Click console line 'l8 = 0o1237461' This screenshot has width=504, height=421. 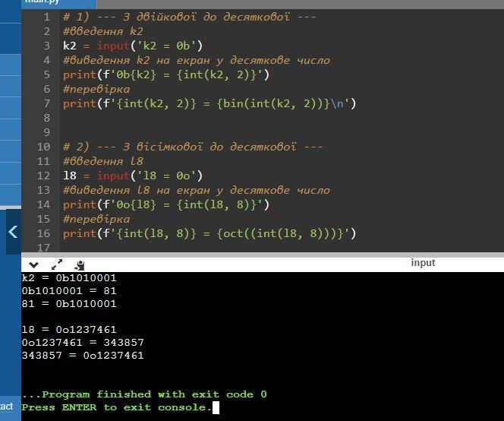coord(69,330)
